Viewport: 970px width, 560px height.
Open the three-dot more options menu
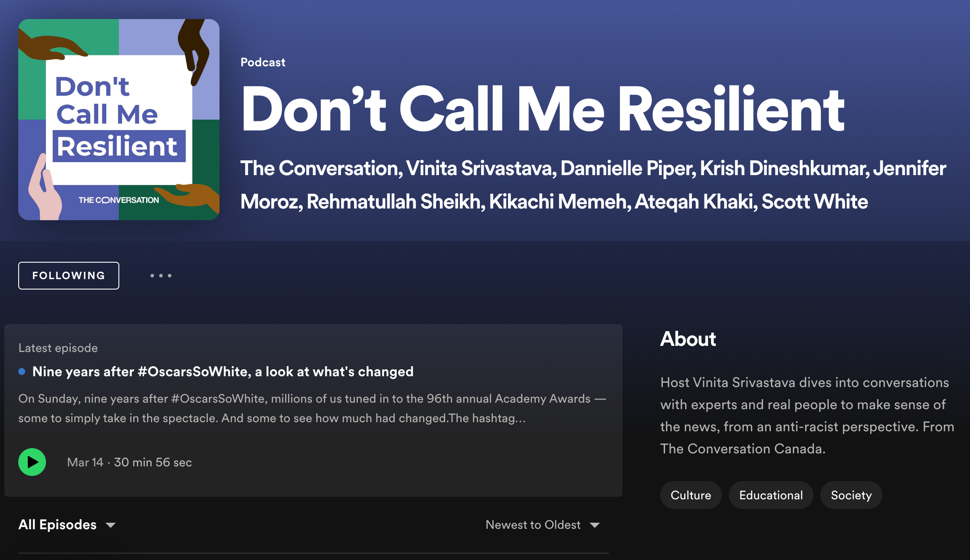click(161, 276)
